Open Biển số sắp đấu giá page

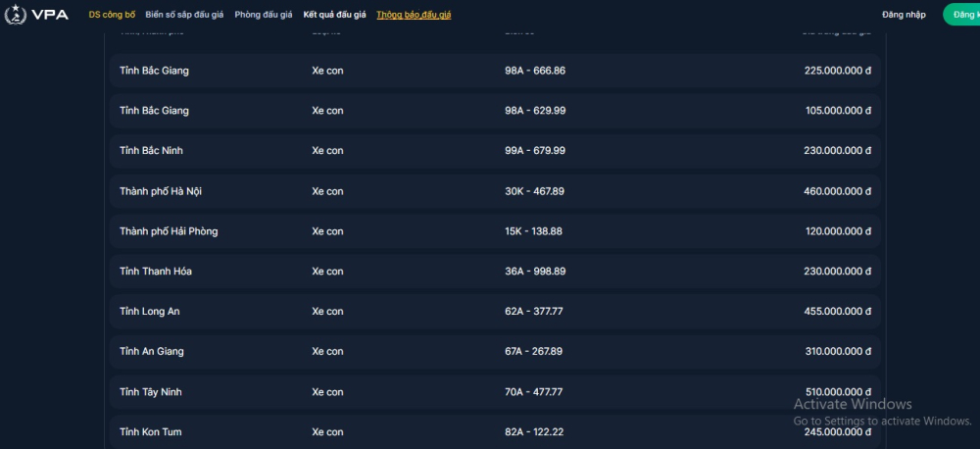pyautogui.click(x=184, y=15)
